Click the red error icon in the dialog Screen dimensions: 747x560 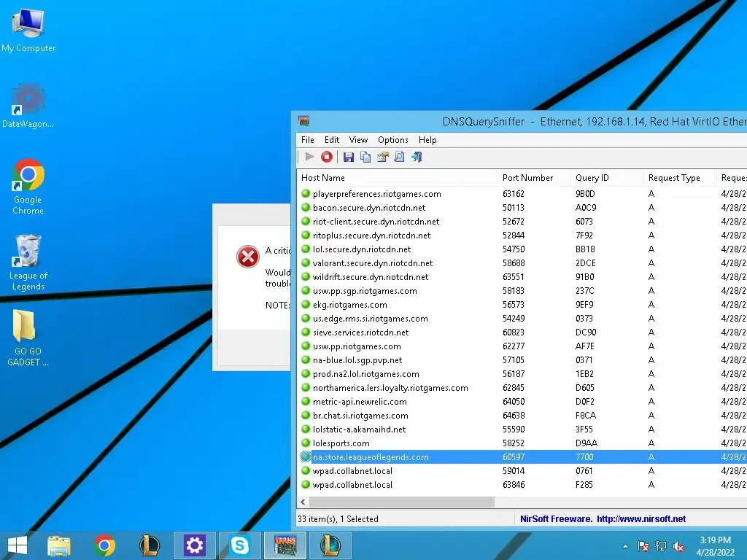coord(248,257)
